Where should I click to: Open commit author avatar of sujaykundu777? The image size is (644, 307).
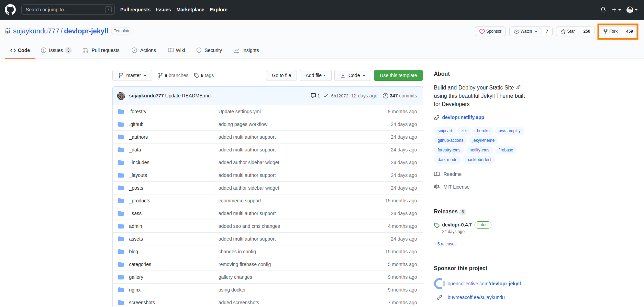(121, 96)
